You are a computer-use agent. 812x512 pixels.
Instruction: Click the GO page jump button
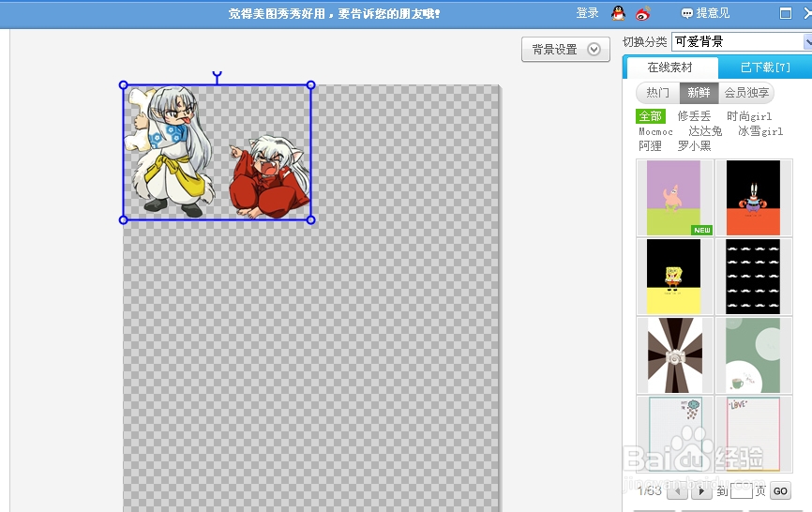coord(780,490)
